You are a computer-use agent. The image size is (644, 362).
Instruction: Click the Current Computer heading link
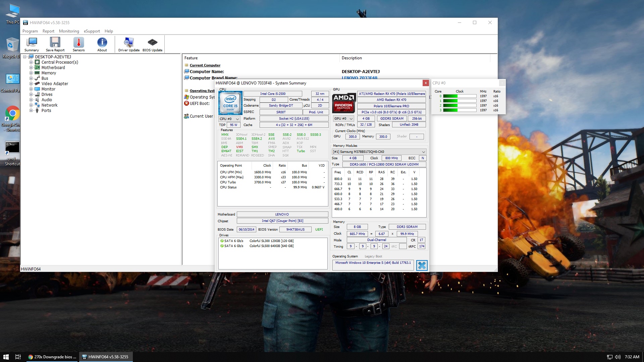(205, 65)
